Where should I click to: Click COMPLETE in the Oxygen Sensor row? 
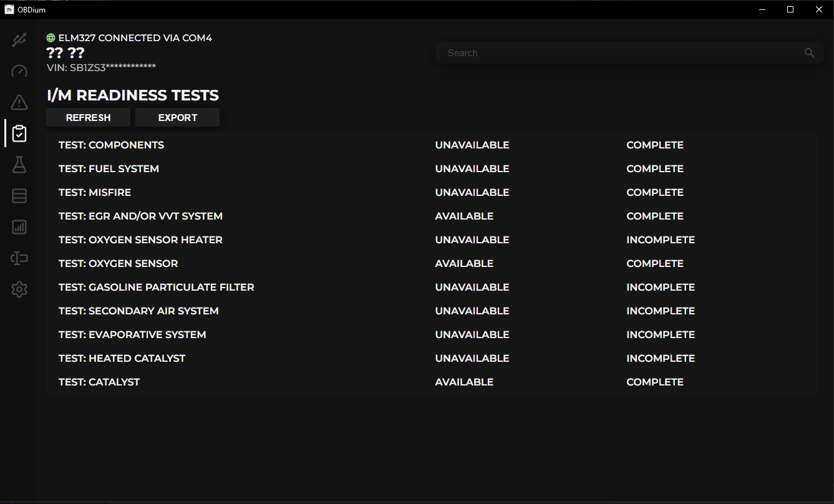(655, 263)
